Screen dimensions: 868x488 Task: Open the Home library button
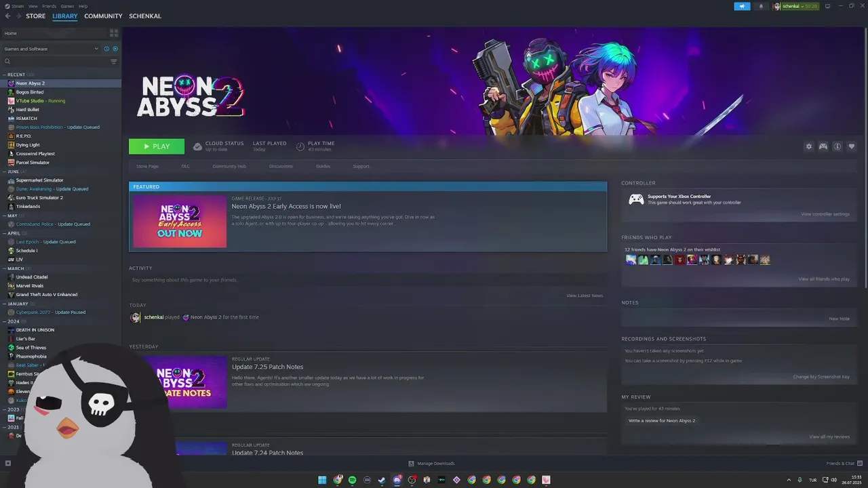tap(54, 33)
